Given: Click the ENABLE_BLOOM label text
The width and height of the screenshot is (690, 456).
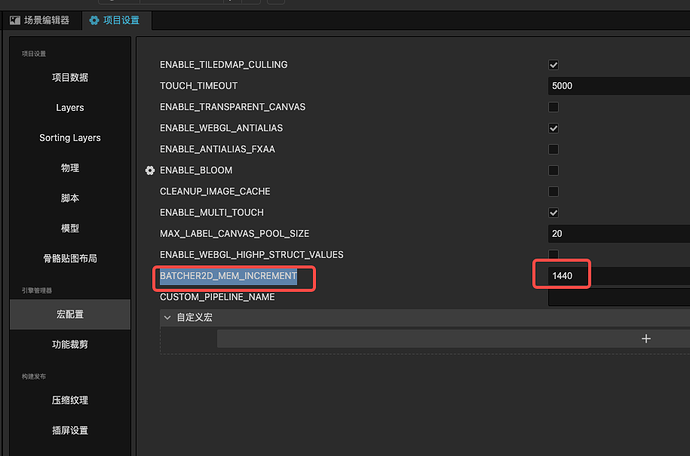Looking at the screenshot, I should pyautogui.click(x=196, y=170).
